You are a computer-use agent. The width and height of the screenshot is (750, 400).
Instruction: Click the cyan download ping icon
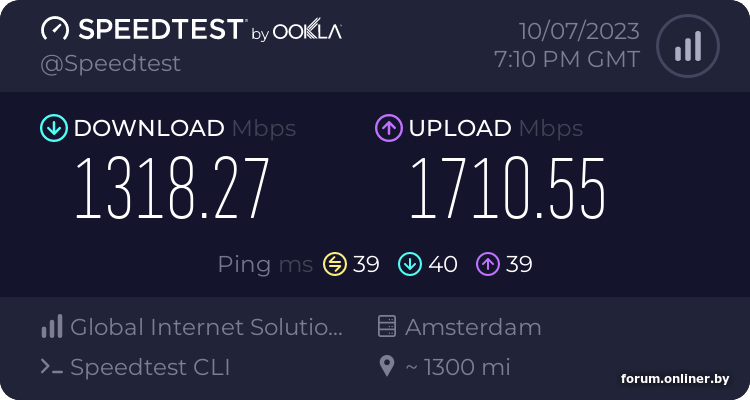(410, 264)
